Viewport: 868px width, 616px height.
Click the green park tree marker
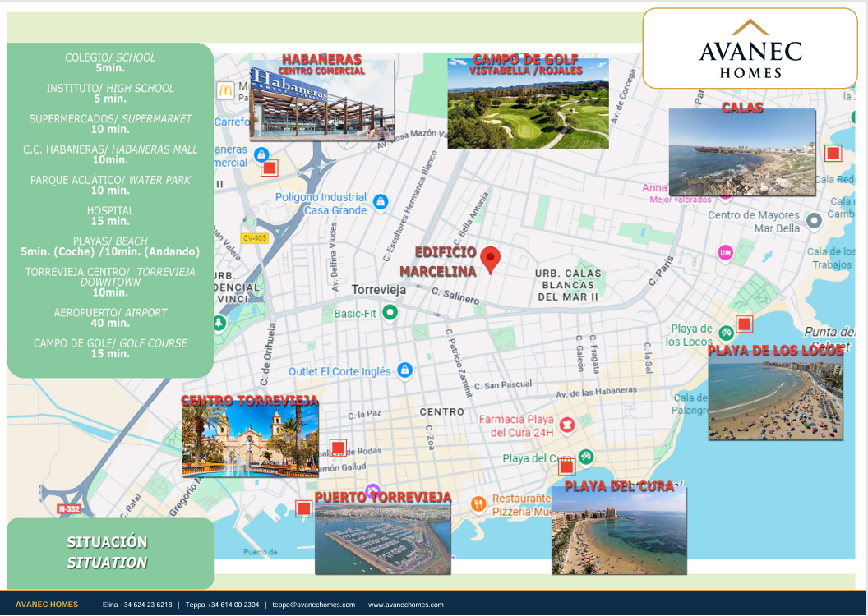[x=219, y=322]
